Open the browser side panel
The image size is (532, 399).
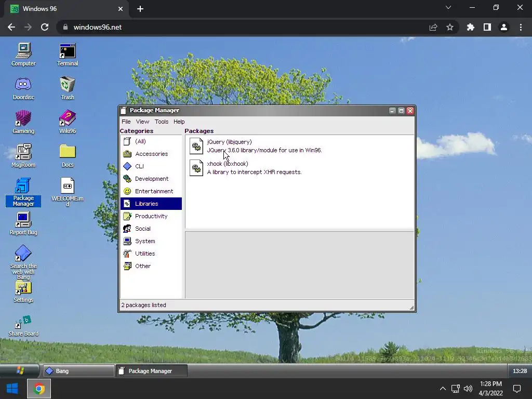pyautogui.click(x=487, y=27)
